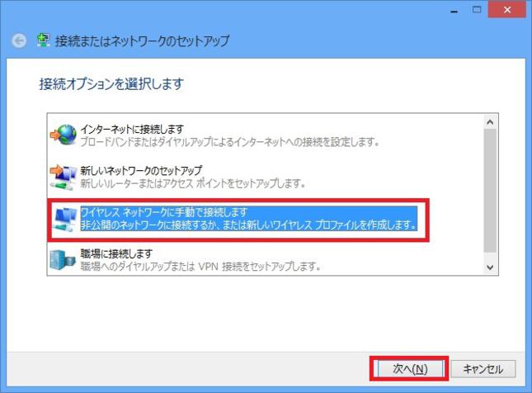Minimize the setup wizard window
The width and height of the screenshot is (532, 393).
pos(454,11)
